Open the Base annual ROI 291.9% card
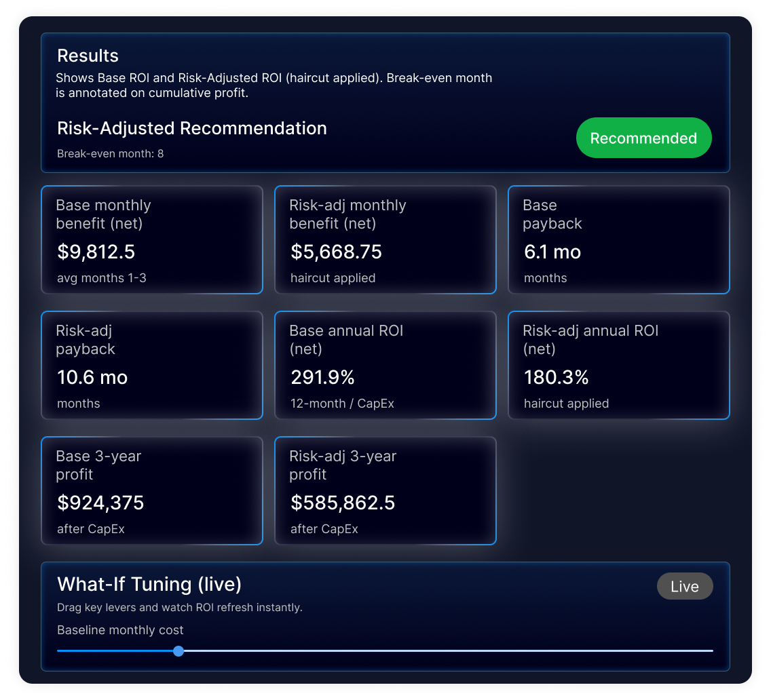 (385, 366)
